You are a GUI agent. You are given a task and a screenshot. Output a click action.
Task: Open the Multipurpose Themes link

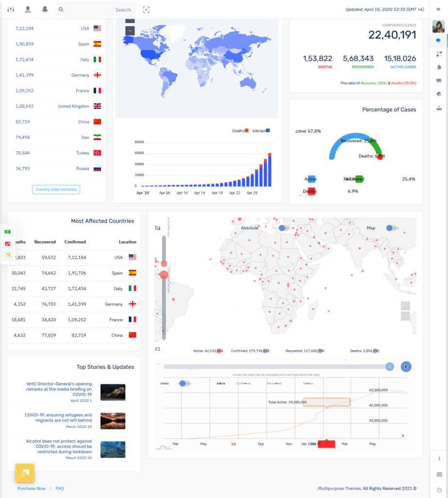pos(339,488)
